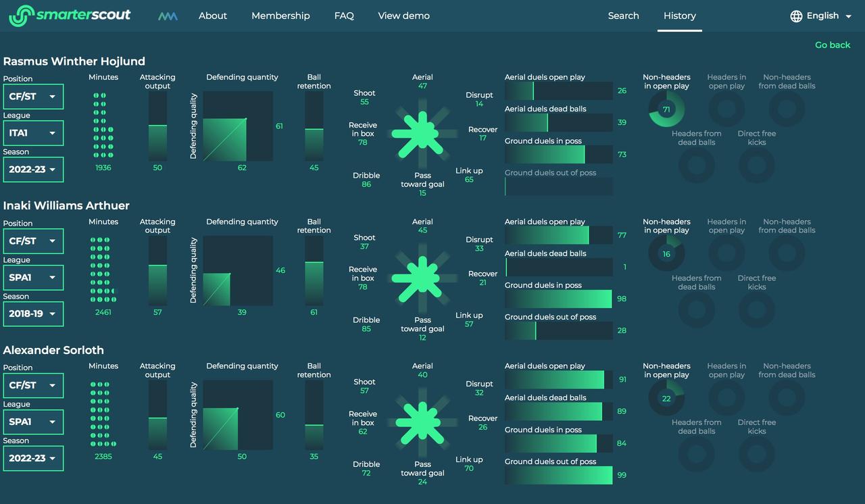Click Inaki Williams' Direct free kicks donut
The image size is (865, 504).
pyautogui.click(x=756, y=310)
